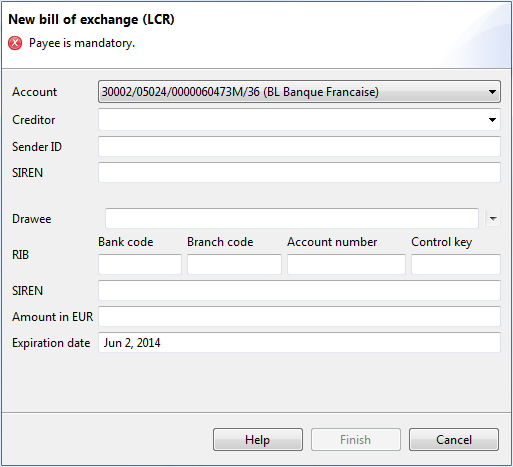Cancel the new bill of exchange dialog
Viewport: 513px width, 467px height.
[454, 440]
